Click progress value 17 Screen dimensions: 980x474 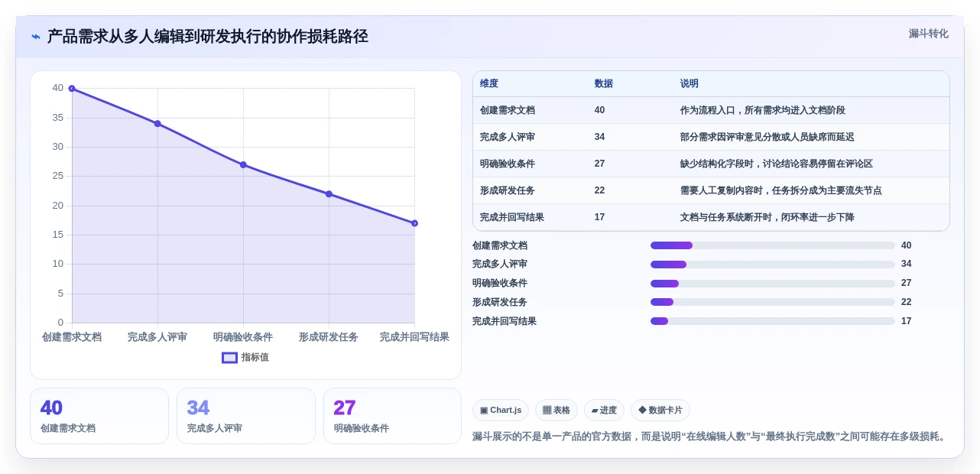point(907,321)
